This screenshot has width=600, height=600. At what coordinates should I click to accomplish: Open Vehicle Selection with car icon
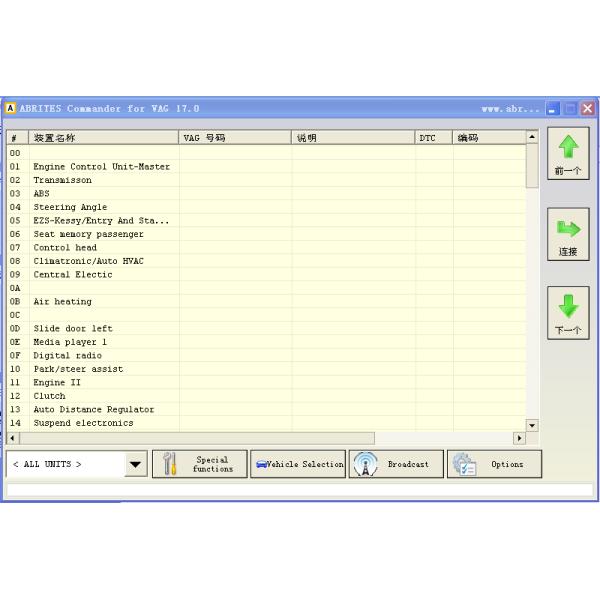tap(298, 464)
